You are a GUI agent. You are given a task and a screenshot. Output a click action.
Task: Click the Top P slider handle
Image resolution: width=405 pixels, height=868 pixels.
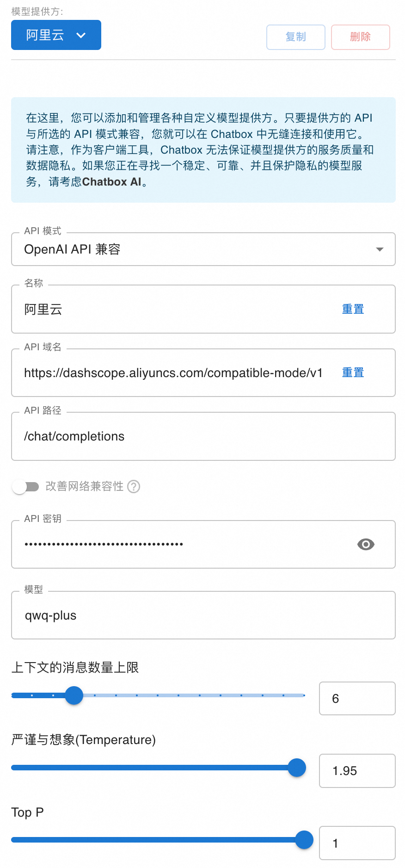[304, 840]
